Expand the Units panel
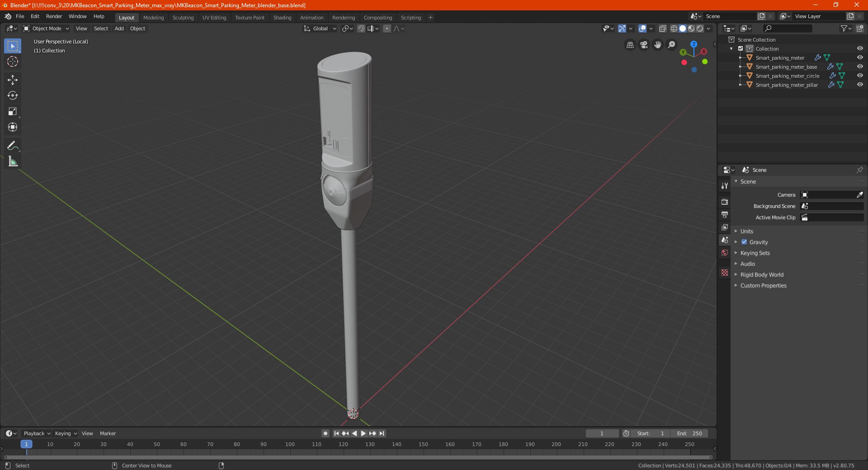This screenshot has width=868, height=470. pyautogui.click(x=746, y=231)
